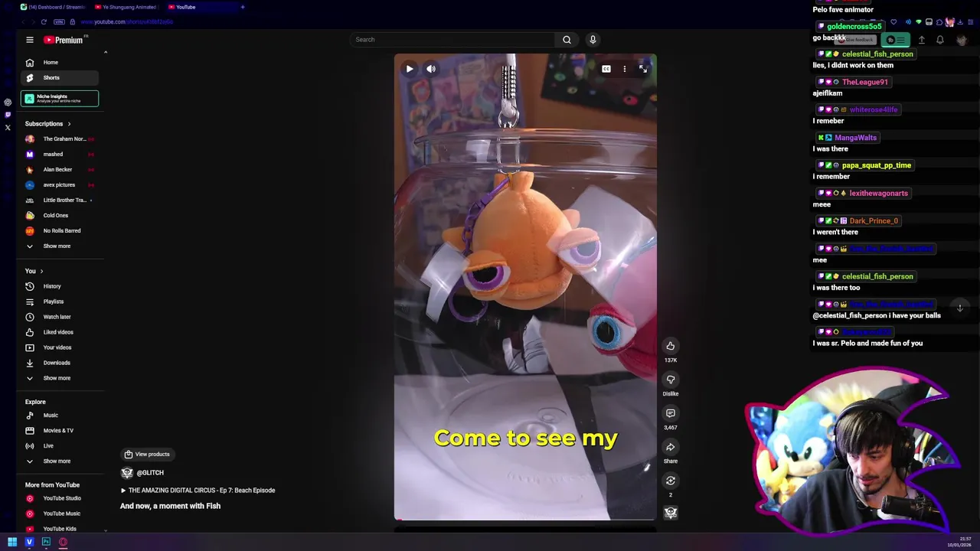Open YouTube Studio link
The image size is (980, 551).
(60, 498)
